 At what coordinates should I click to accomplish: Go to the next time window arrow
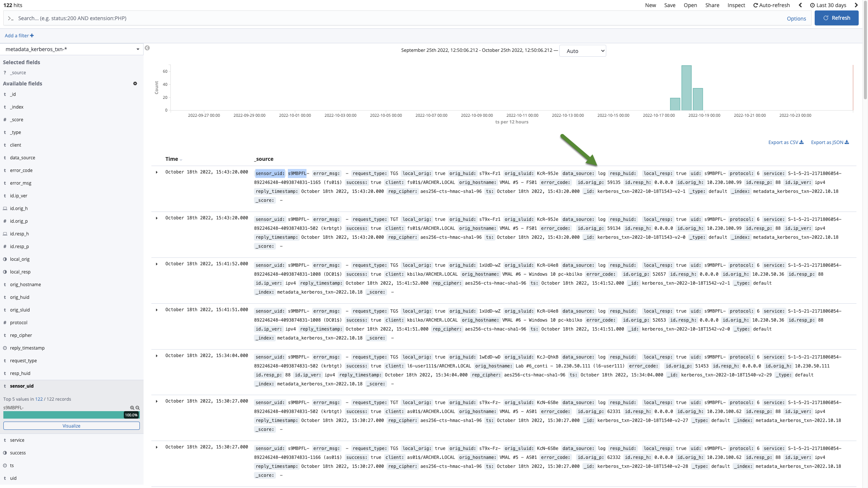pos(856,5)
